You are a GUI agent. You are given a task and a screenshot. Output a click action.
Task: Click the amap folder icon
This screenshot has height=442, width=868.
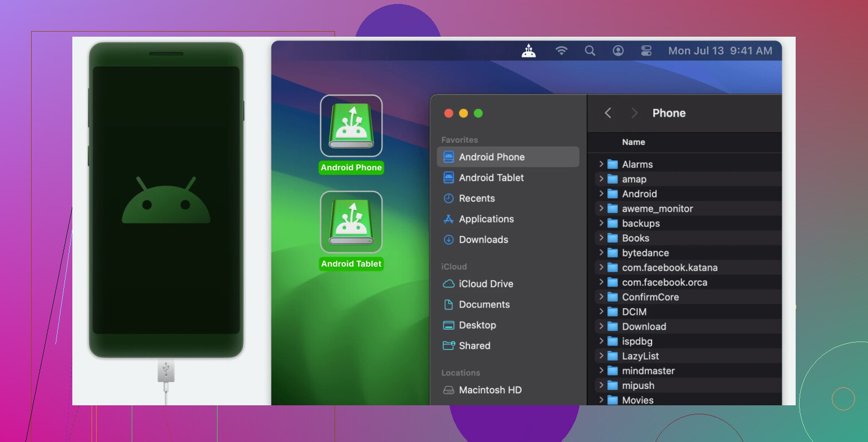click(613, 179)
